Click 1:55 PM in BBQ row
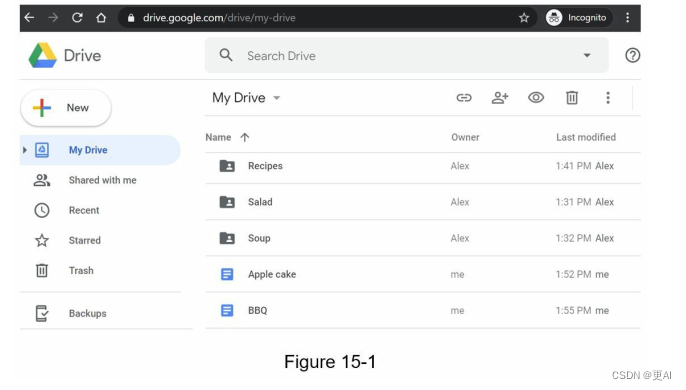The image size is (686, 390). pos(573,310)
